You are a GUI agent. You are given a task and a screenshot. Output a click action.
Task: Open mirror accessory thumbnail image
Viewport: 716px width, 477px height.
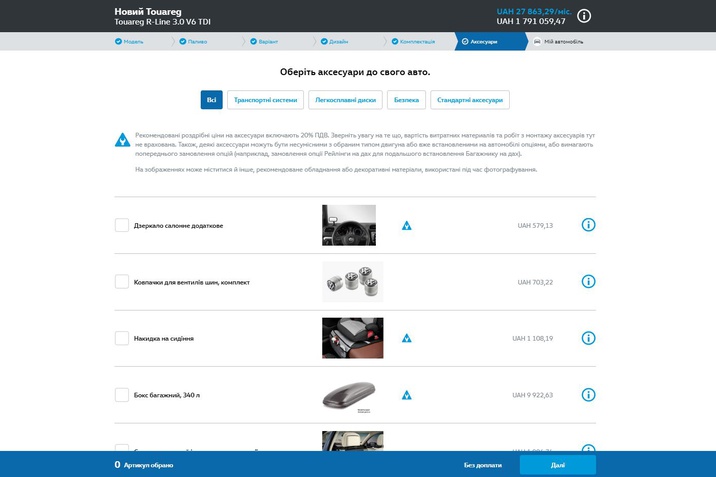pos(349,225)
